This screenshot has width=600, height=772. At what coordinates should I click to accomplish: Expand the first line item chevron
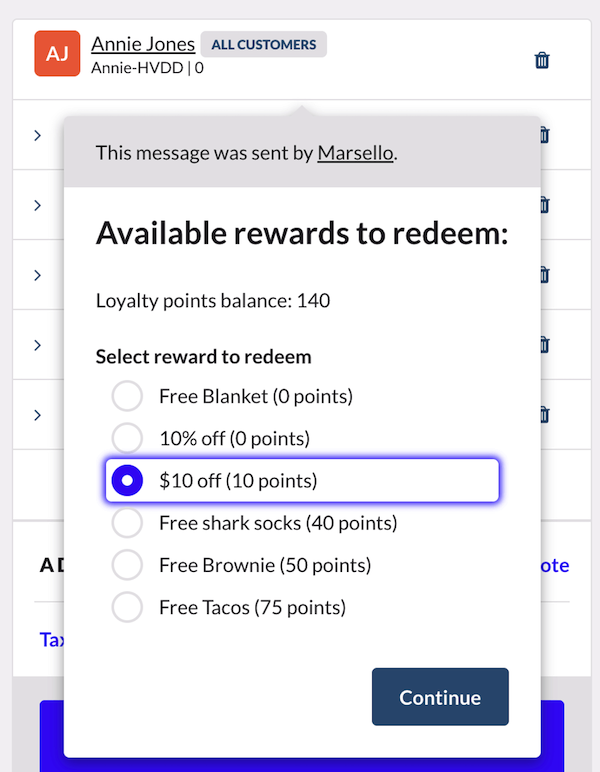click(x=37, y=135)
